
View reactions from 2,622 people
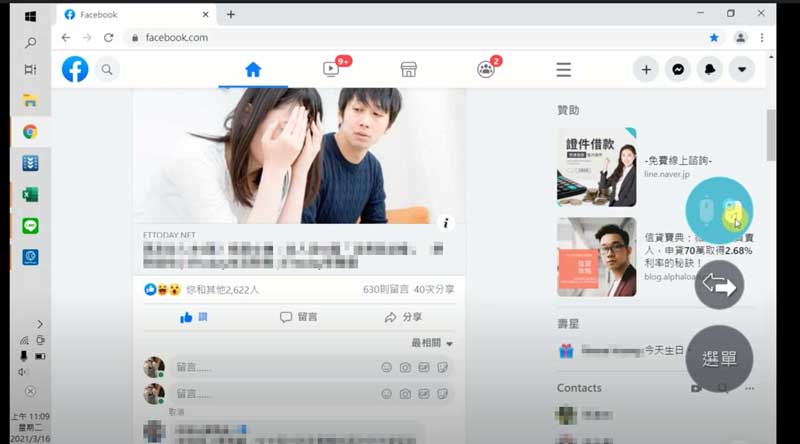click(x=222, y=290)
